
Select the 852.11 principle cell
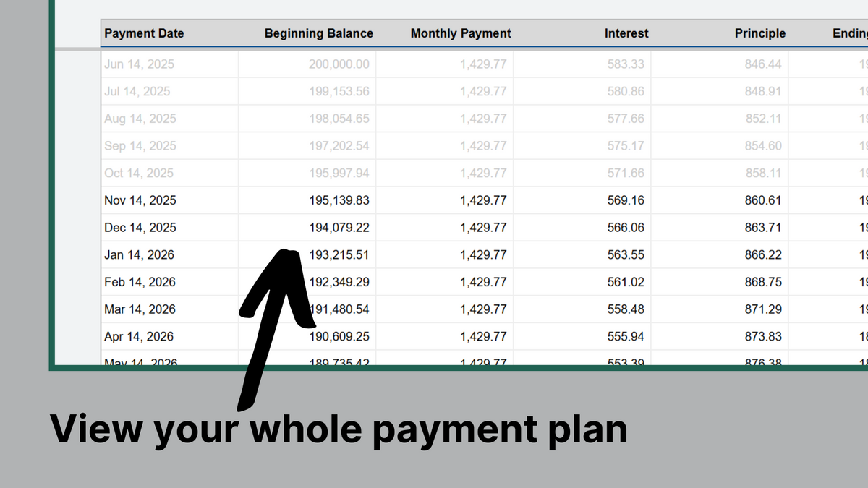click(x=720, y=119)
